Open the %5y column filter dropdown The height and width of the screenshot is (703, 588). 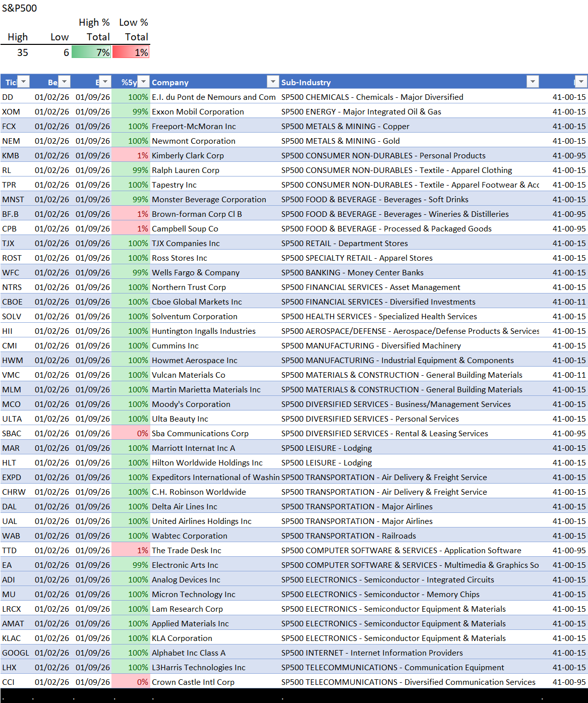click(144, 82)
